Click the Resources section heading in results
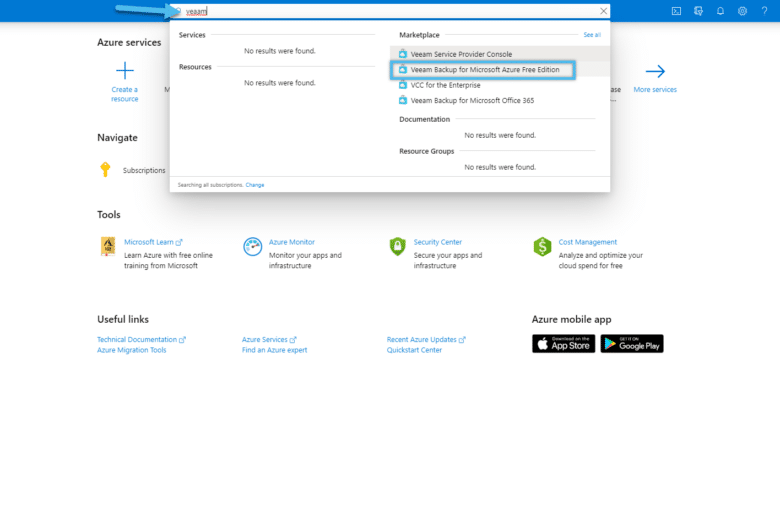Image resolution: width=780 pixels, height=516 pixels. [x=195, y=67]
